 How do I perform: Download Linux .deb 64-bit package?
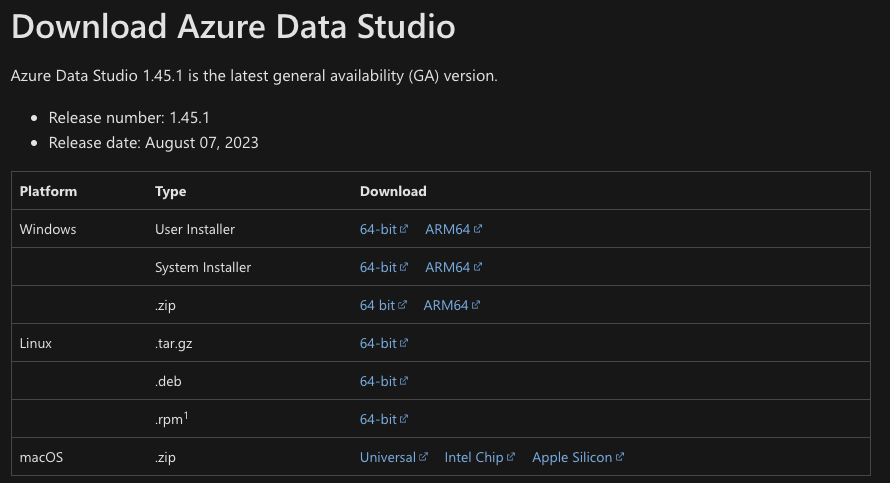(384, 381)
